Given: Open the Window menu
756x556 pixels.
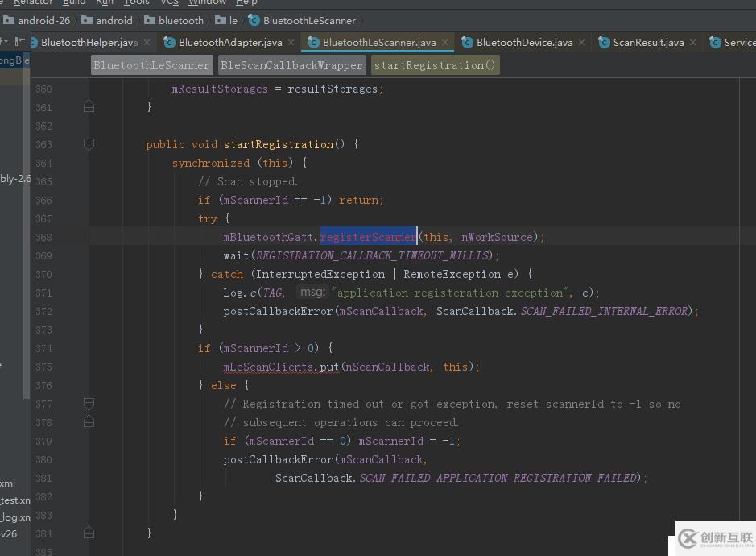Looking at the screenshot, I should click(208, 2).
